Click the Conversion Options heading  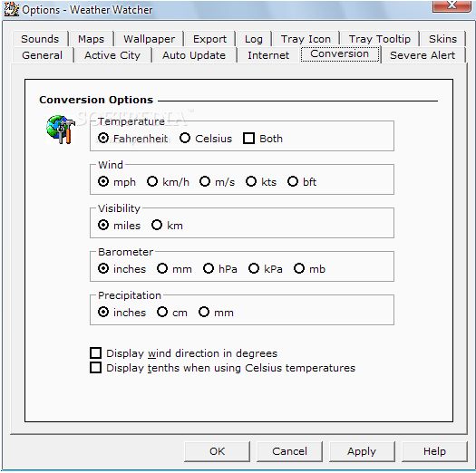click(x=96, y=100)
